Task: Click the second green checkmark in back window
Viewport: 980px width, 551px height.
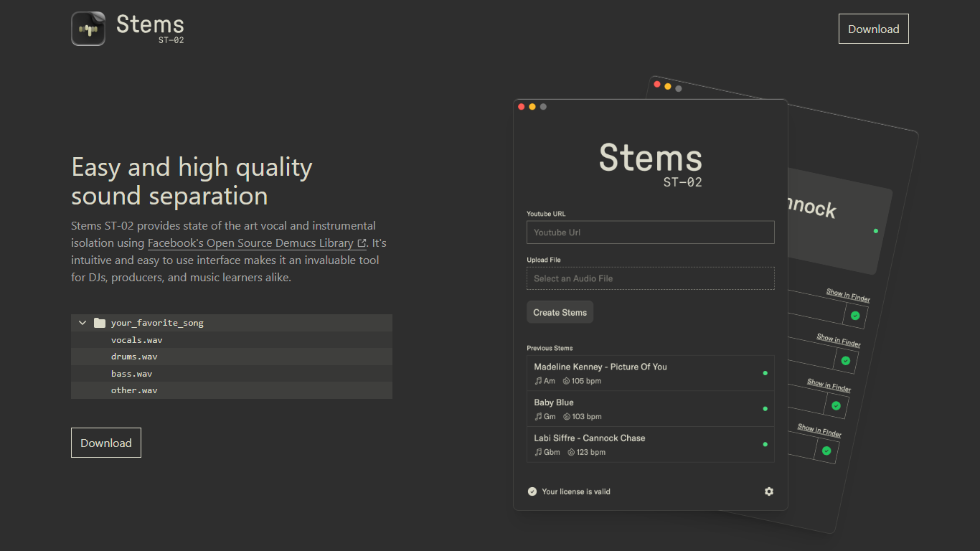Action: pyautogui.click(x=846, y=360)
